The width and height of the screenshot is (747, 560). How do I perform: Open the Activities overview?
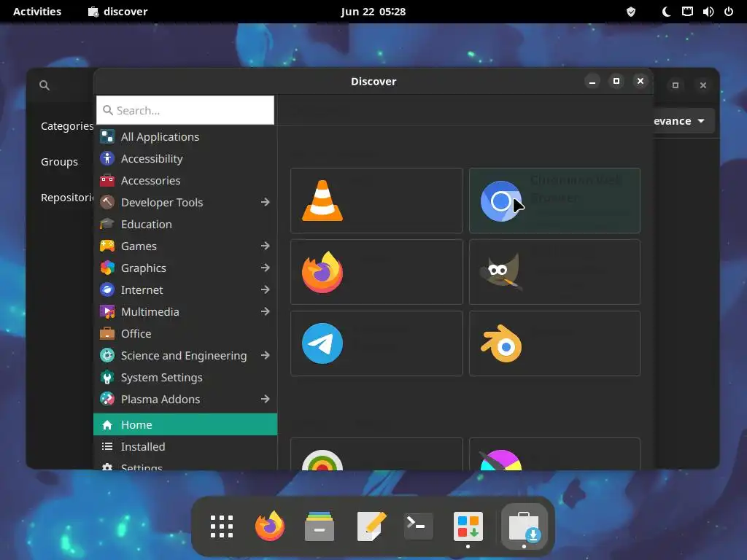(x=37, y=12)
